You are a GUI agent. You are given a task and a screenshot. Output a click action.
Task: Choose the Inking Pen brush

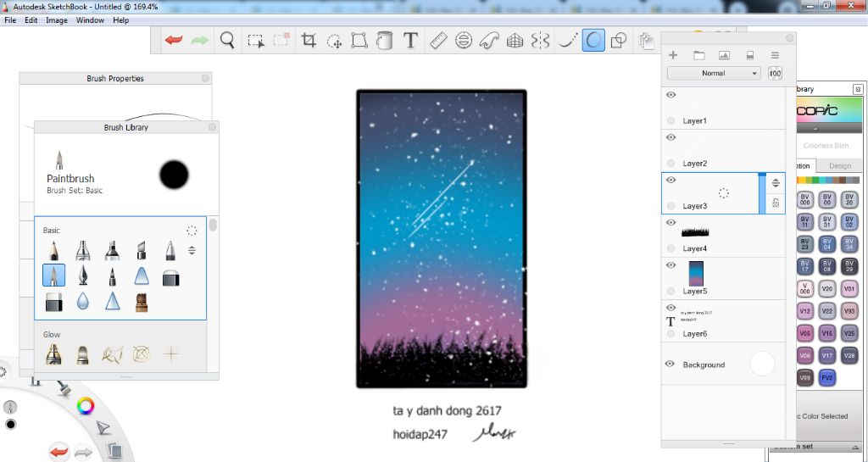pos(83,275)
